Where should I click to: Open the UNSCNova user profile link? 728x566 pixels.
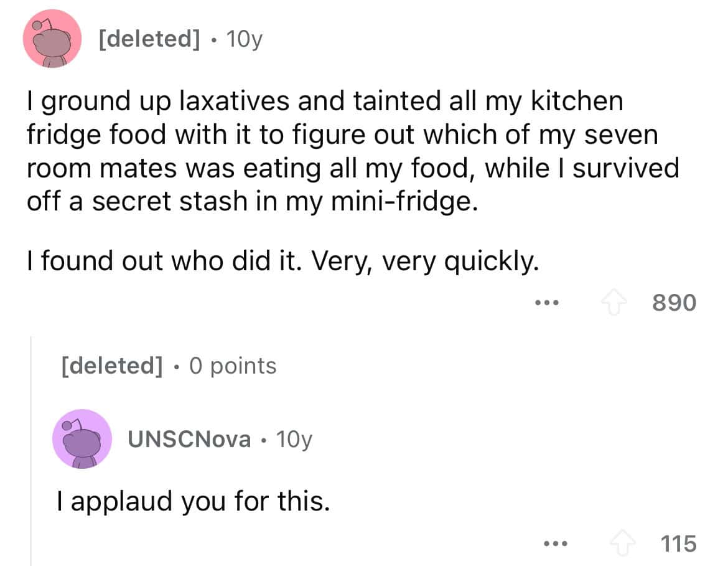coord(189,440)
